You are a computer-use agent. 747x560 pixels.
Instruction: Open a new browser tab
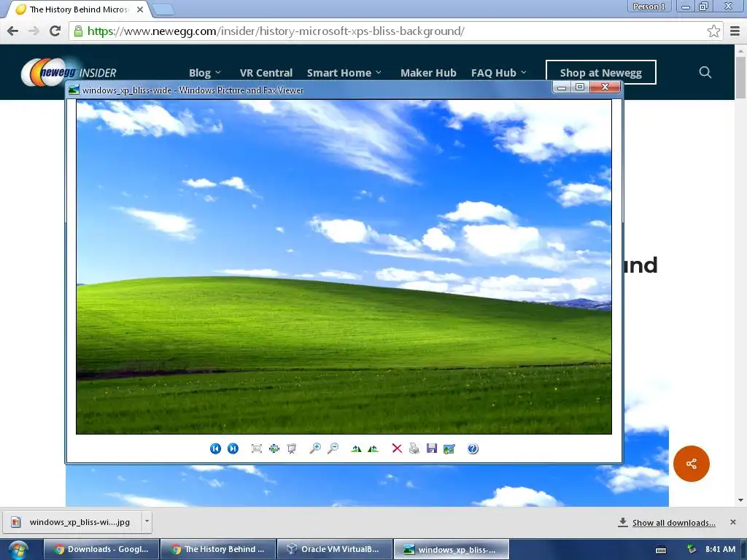[x=163, y=9]
